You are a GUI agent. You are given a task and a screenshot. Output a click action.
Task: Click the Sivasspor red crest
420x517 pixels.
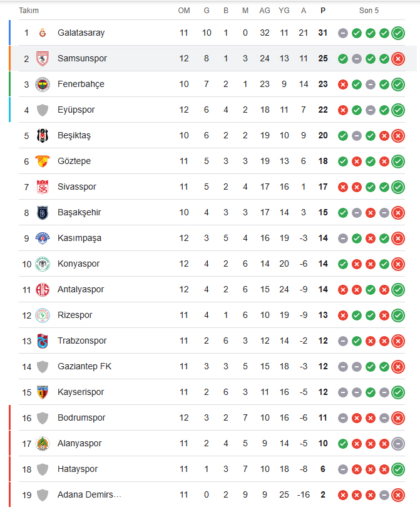click(43, 187)
